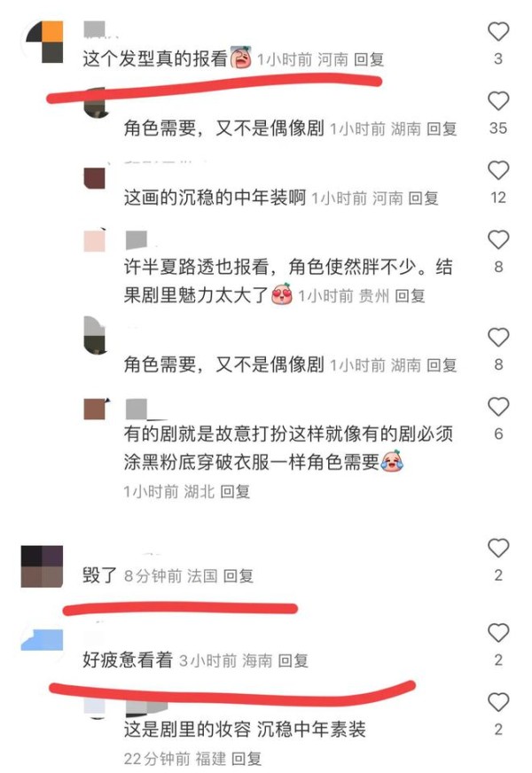Open avatar of 毁了 commenter
Image resolution: width=532 pixels, height=773 pixels.
(42, 566)
